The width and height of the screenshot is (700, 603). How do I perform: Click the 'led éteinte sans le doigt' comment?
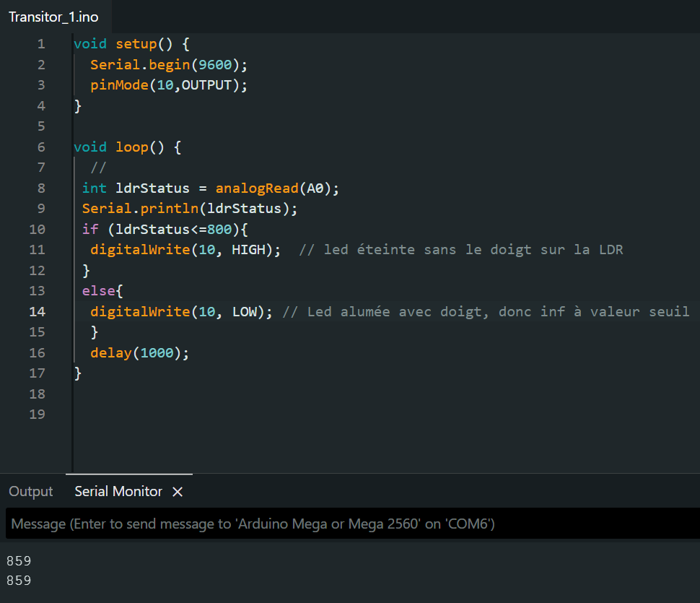[460, 250]
